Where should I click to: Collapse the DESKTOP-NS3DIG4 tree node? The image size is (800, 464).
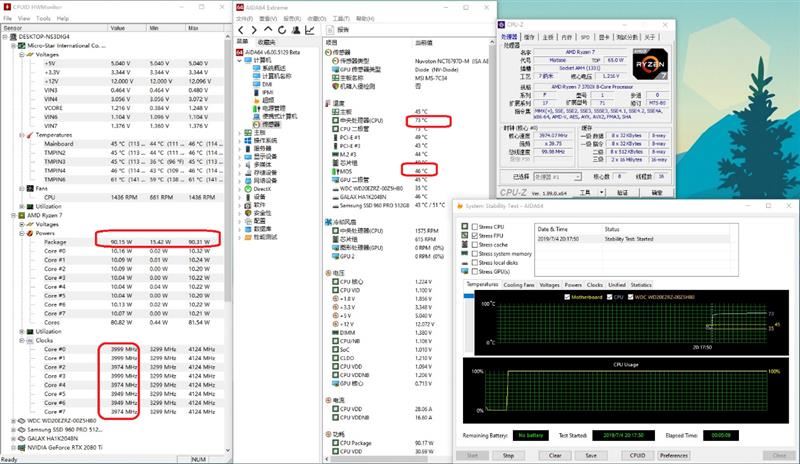(x=5, y=37)
